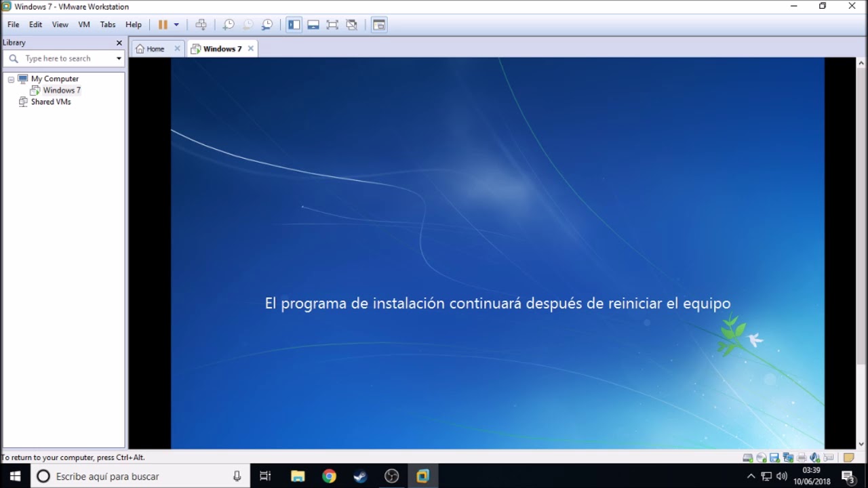Screen dimensions: 868x488
Task: Toggle the console view button
Action: pyautogui.click(x=379, y=24)
